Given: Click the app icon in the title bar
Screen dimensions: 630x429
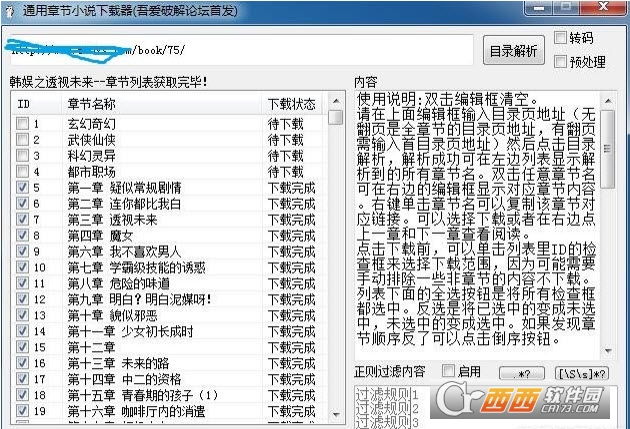Looking at the screenshot, I should (10, 11).
